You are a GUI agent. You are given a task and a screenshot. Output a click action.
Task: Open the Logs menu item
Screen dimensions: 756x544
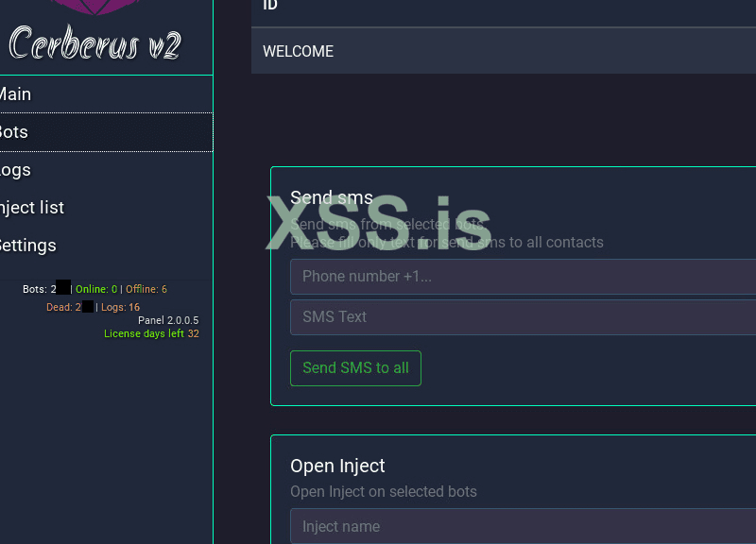(x=106, y=170)
